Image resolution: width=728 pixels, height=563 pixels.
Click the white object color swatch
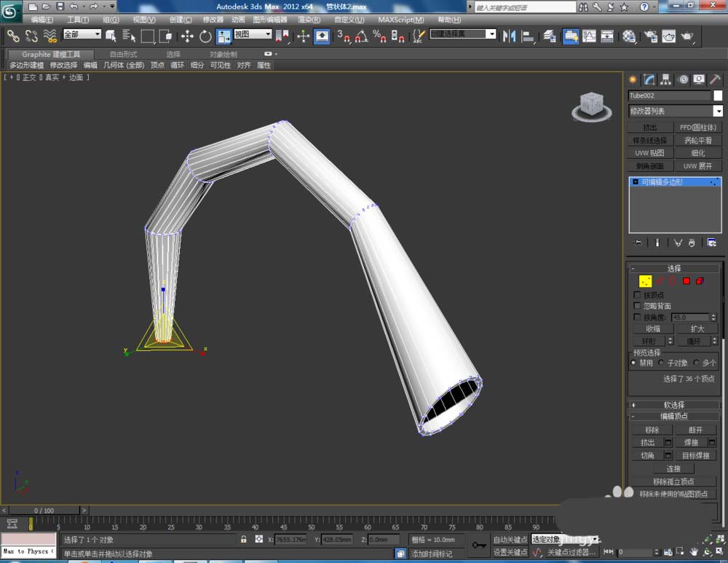pos(718,95)
